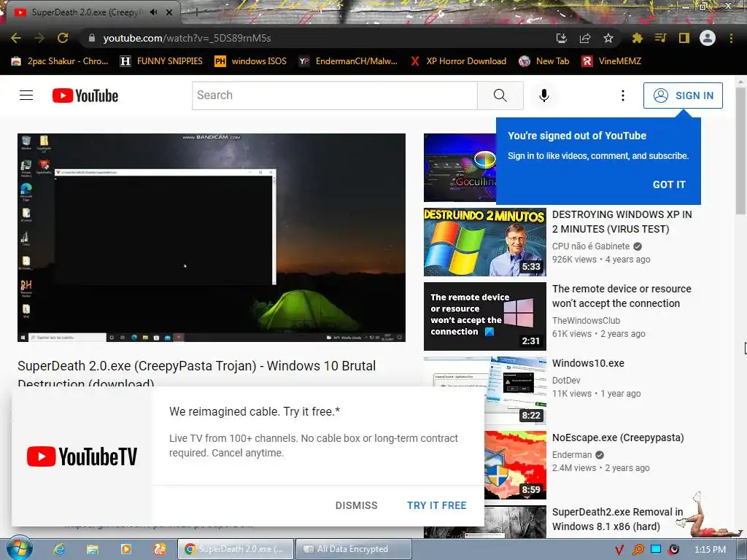Viewport: 747px width, 560px height.
Task: Open the media control icon in toolbar
Action: coord(660,38)
